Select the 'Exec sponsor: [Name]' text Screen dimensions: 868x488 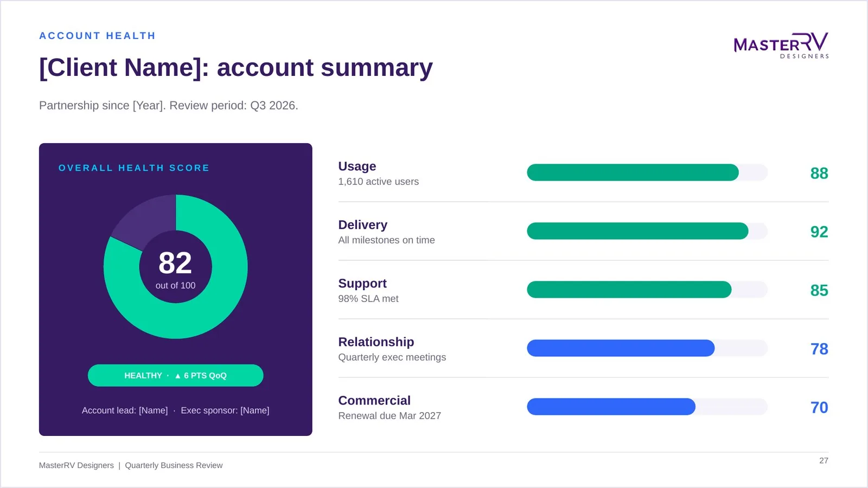[x=225, y=410]
